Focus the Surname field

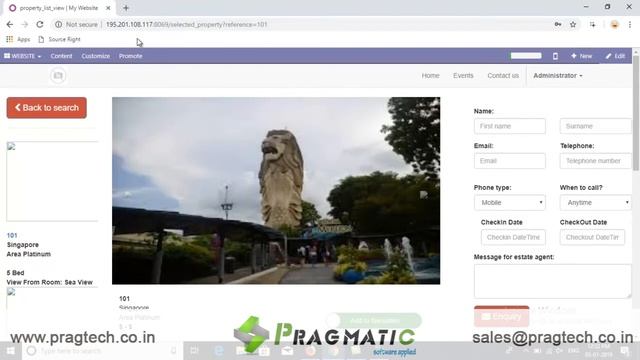[x=596, y=126]
